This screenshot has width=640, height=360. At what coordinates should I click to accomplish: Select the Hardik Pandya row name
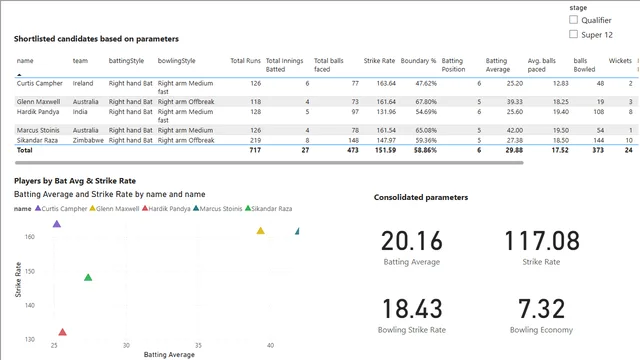(38, 112)
